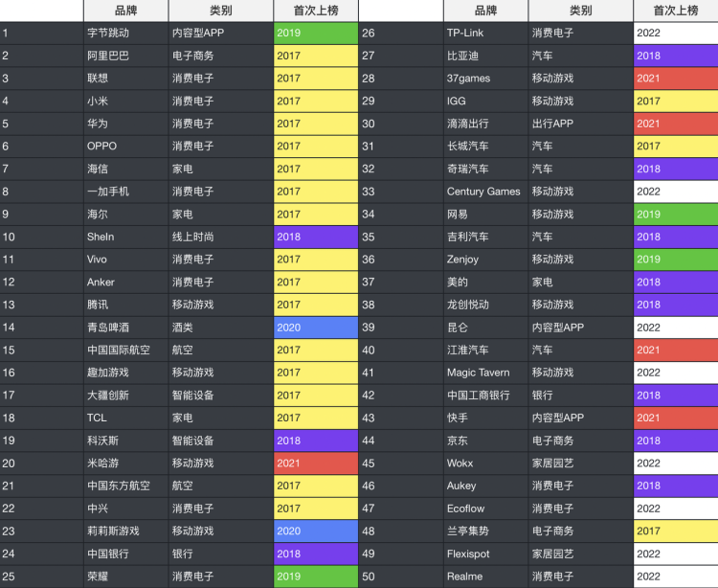Select the Flexispot brand cell
Viewport: 718px width, 588px height.
tap(485, 554)
